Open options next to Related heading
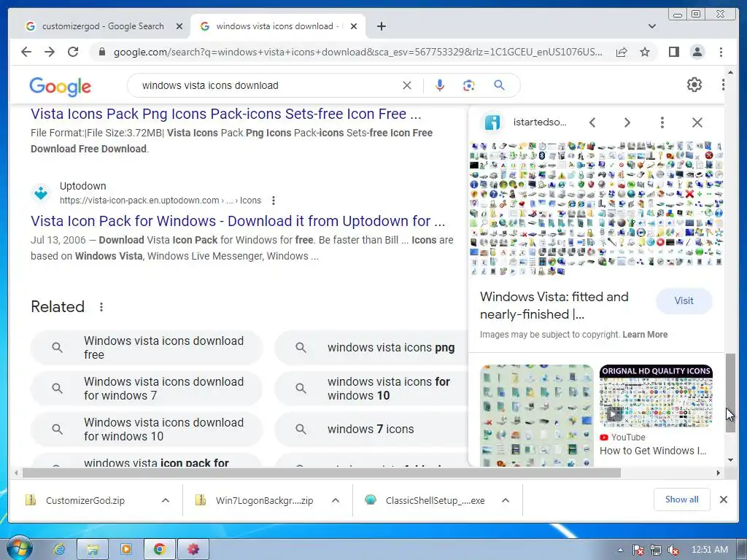The width and height of the screenshot is (747, 560). tap(101, 307)
